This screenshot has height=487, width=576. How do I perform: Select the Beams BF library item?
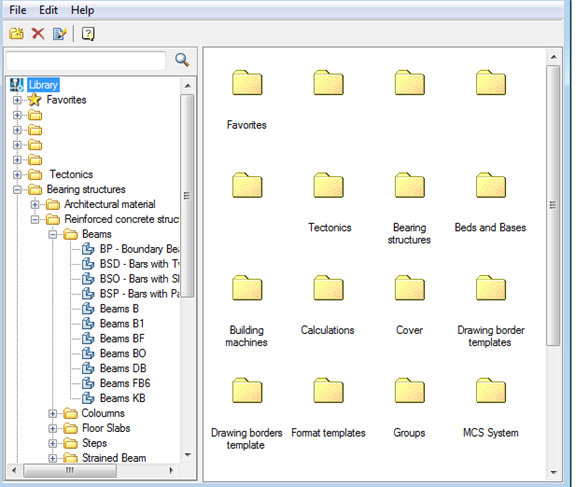click(122, 338)
